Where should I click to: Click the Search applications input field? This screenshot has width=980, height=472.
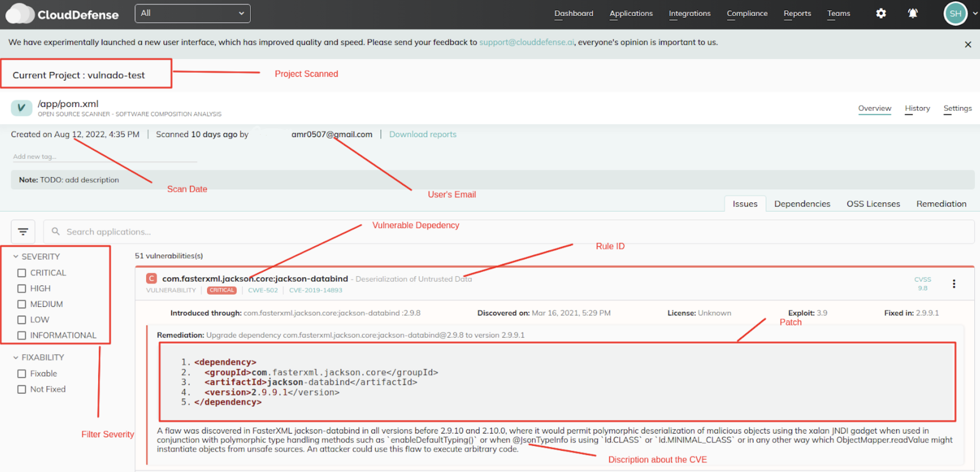tap(494, 232)
